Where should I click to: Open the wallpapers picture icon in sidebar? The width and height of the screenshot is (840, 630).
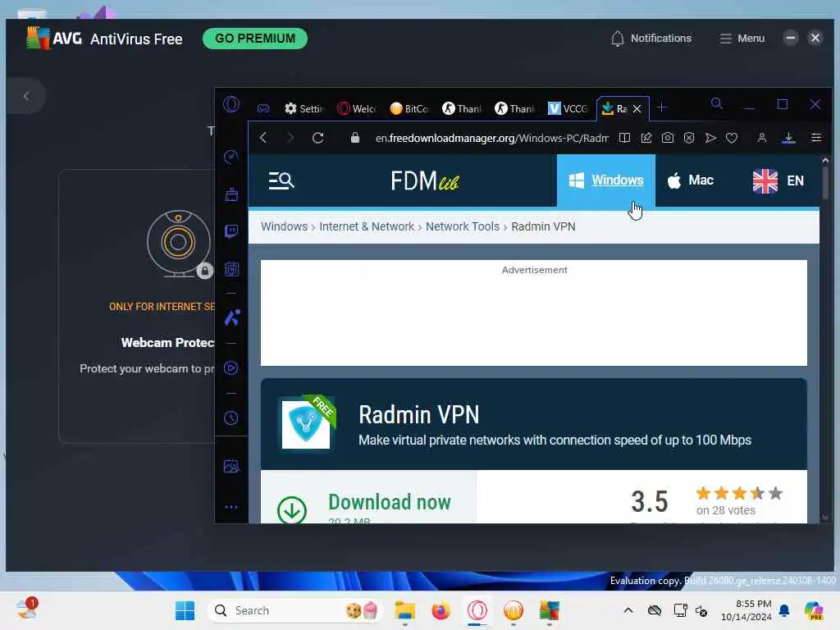(x=231, y=467)
